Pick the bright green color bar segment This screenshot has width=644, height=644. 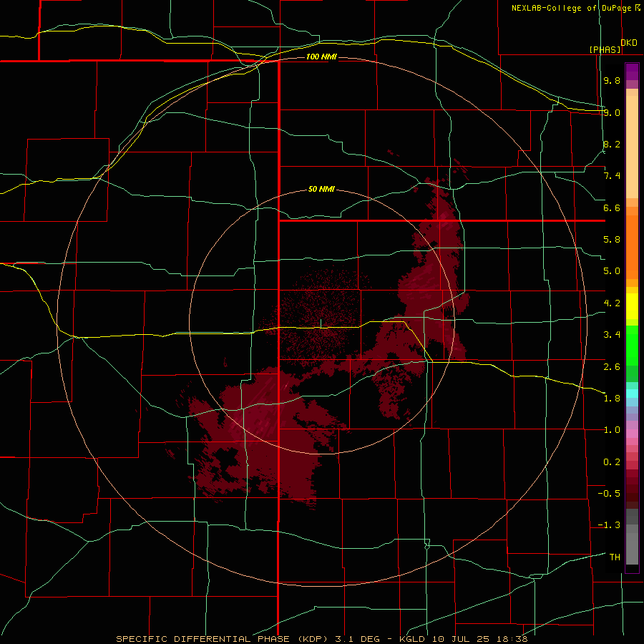click(632, 345)
